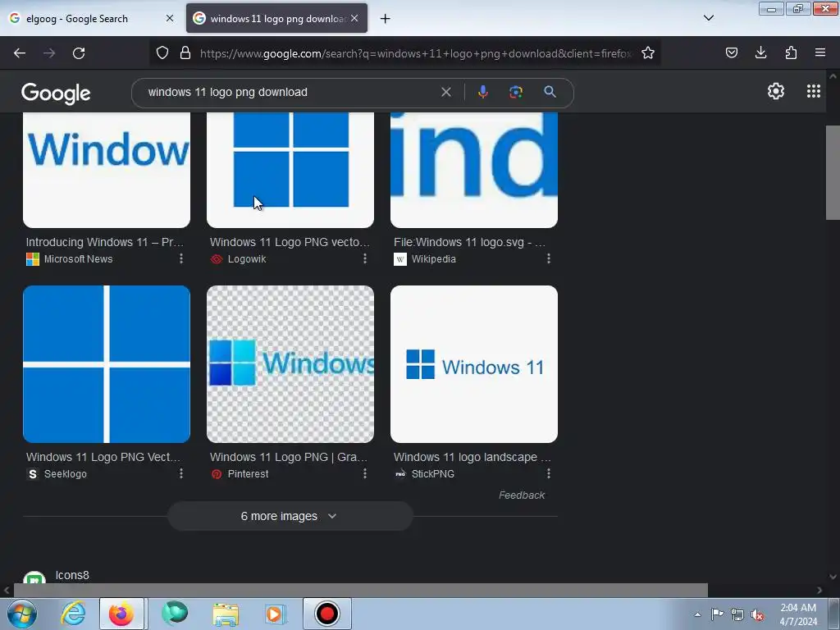Click the muted volume tray icon

[x=757, y=615]
